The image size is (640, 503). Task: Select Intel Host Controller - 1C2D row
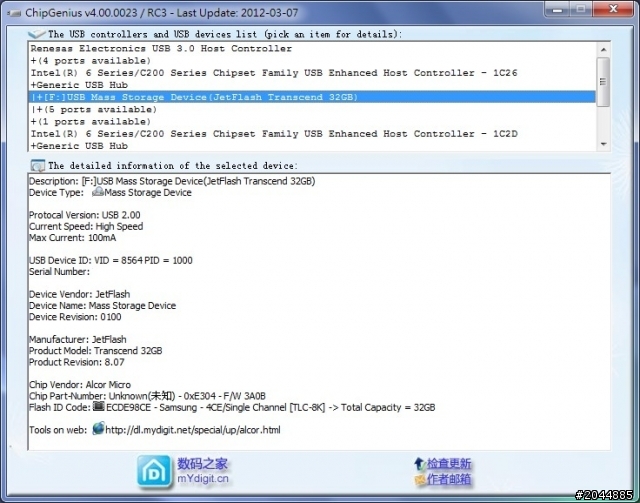click(312, 134)
